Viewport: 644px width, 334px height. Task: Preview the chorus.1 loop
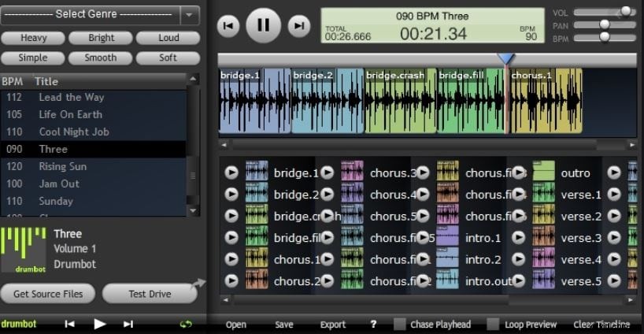click(231, 259)
